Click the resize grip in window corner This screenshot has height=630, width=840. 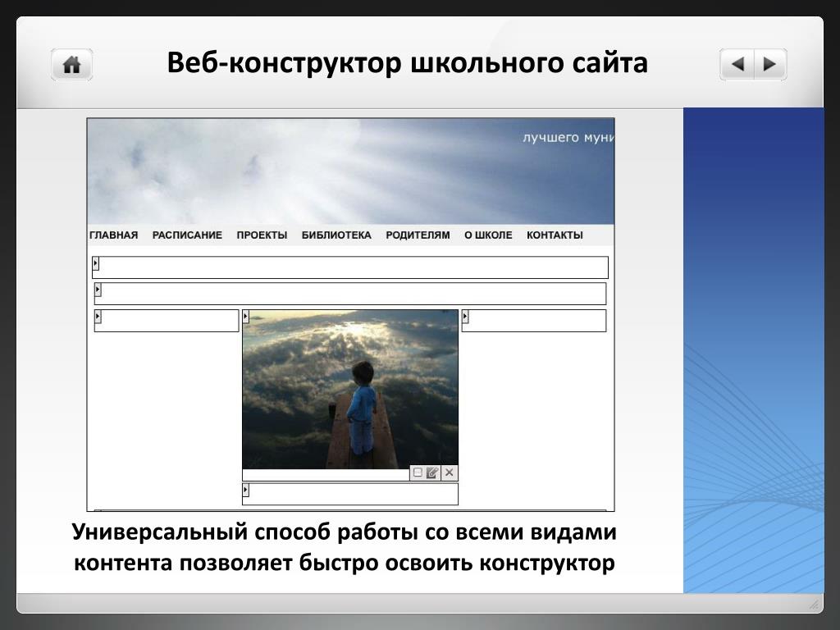click(x=814, y=605)
